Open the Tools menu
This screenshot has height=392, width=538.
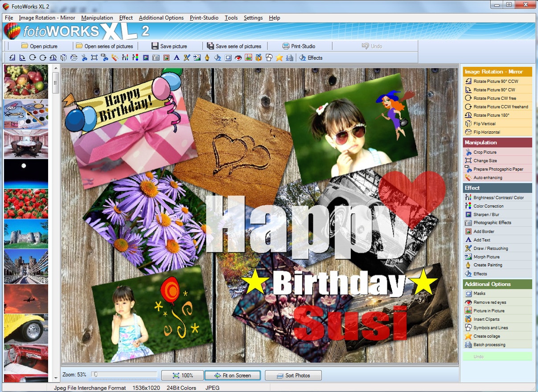pos(231,18)
